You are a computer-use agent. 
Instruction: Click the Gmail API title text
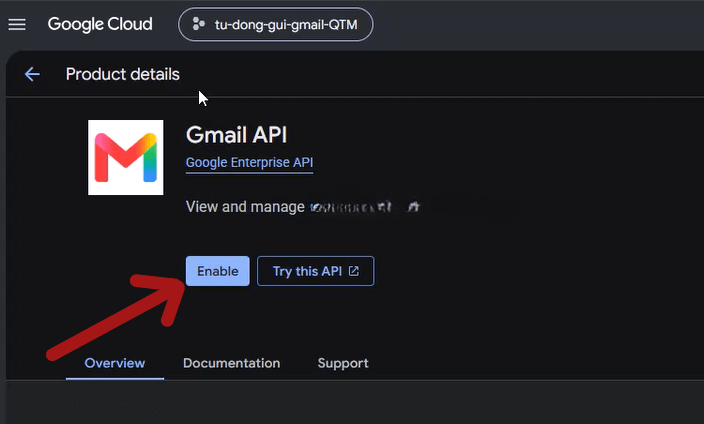(237, 135)
